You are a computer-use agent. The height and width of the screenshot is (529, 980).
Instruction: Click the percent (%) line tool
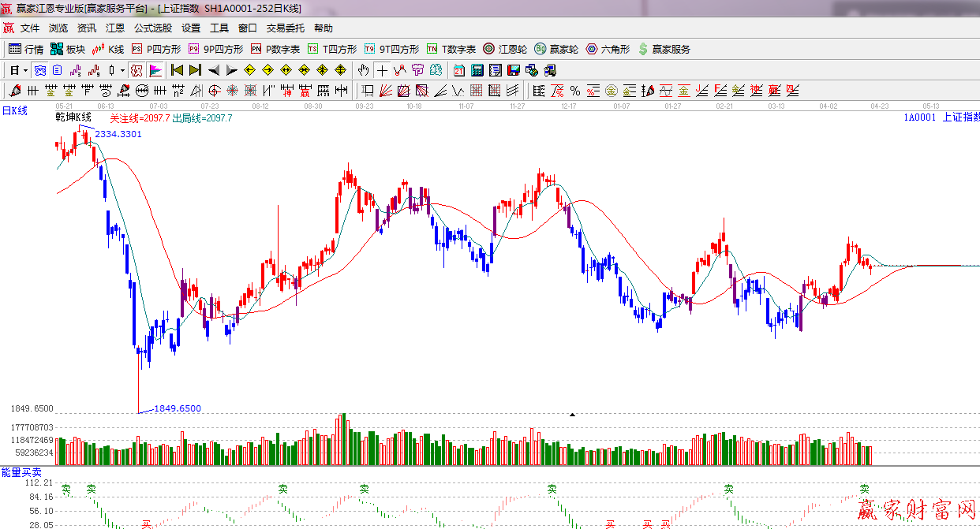tap(575, 91)
